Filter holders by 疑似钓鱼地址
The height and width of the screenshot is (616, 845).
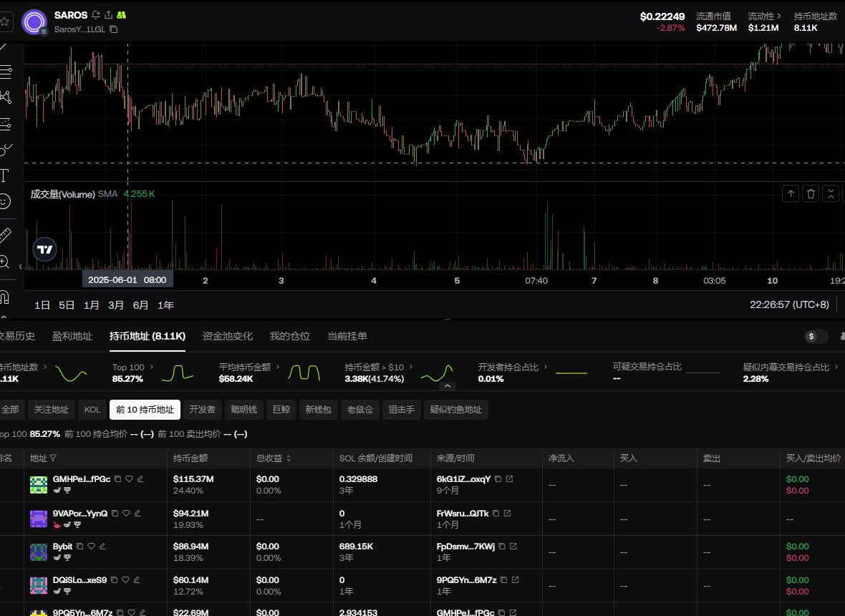tap(456, 410)
